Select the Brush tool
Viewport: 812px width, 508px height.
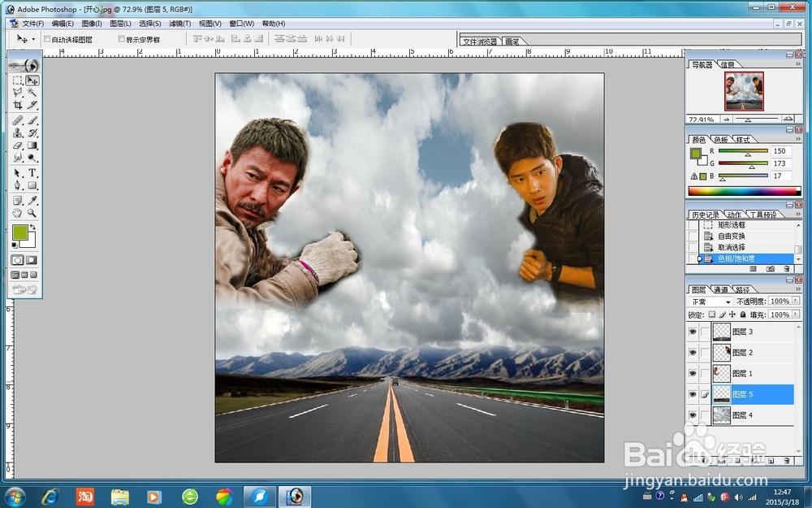[x=32, y=120]
